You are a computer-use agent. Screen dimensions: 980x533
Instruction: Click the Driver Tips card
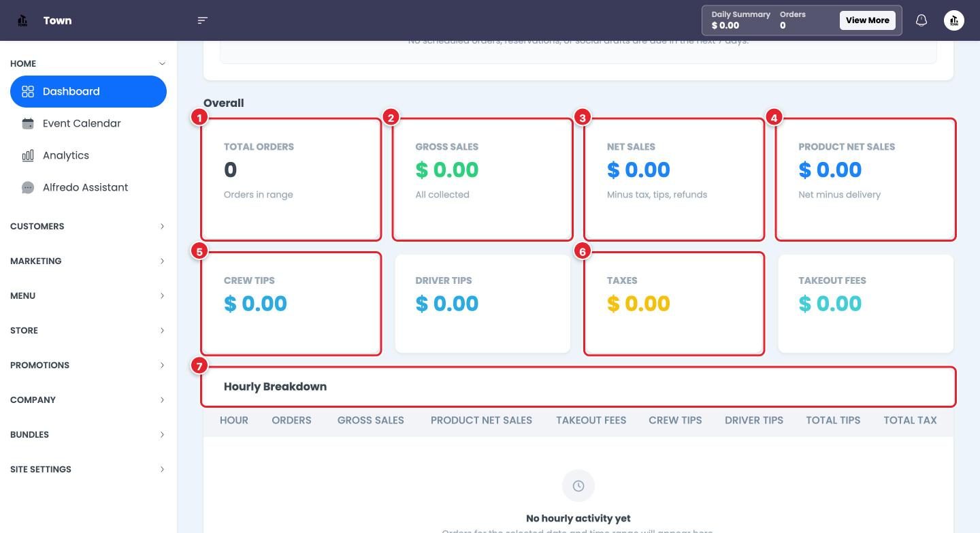(x=483, y=304)
